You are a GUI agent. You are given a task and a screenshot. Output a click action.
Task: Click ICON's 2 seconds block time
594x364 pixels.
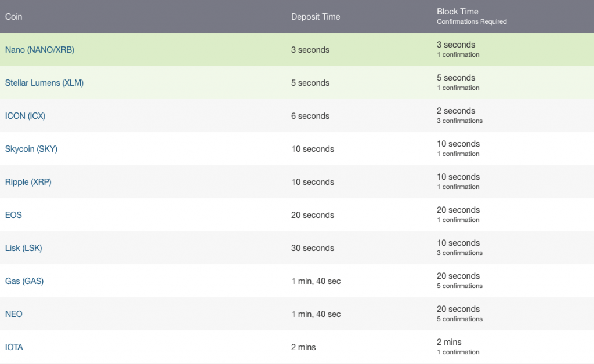click(456, 111)
